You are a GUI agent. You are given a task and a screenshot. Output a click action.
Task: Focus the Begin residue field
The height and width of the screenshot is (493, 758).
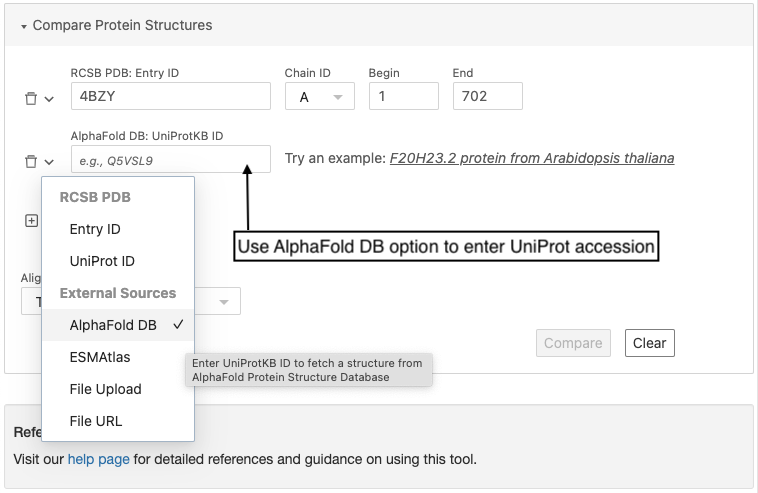[x=404, y=96]
